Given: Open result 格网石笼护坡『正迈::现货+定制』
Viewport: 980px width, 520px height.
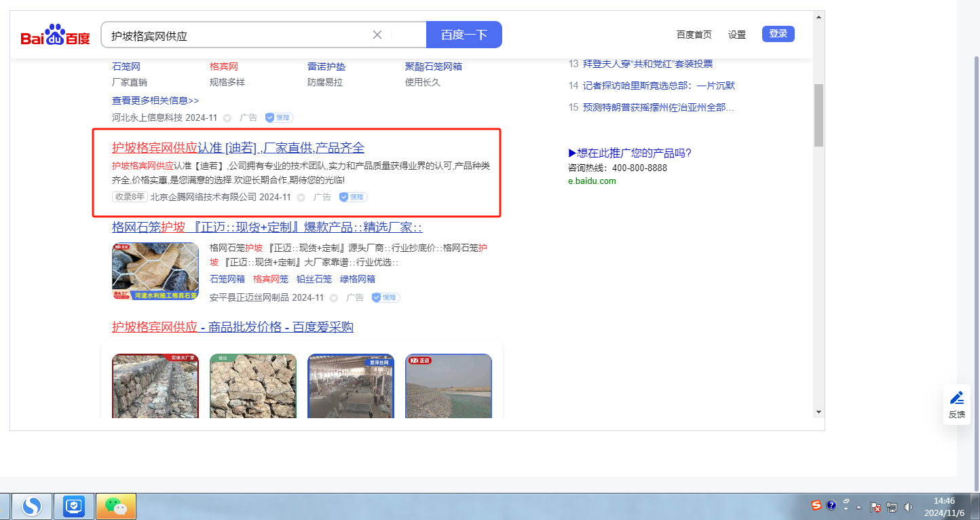Looking at the screenshot, I should coord(267,227).
